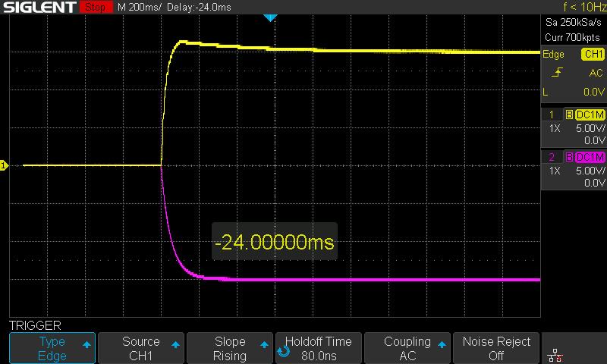The height and width of the screenshot is (364, 607).
Task: Click the Type dropdown blue arrow
Action: point(86,344)
